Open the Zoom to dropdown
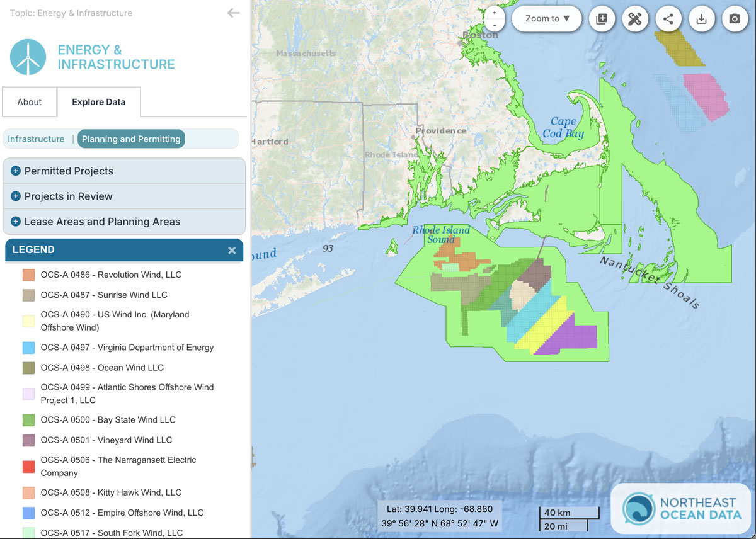Viewport: 756px width, 539px height. click(547, 19)
